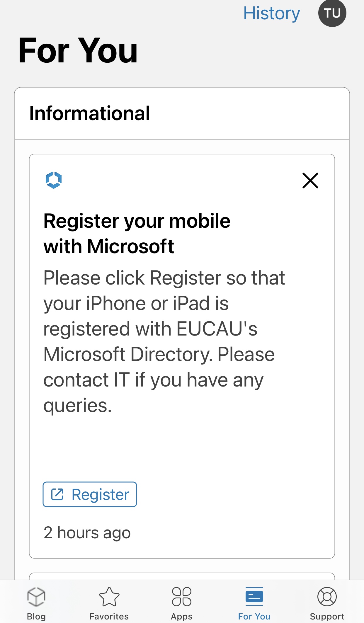The image size is (364, 623).
Task: Click the external-link icon beside Register
Action: 57,494
